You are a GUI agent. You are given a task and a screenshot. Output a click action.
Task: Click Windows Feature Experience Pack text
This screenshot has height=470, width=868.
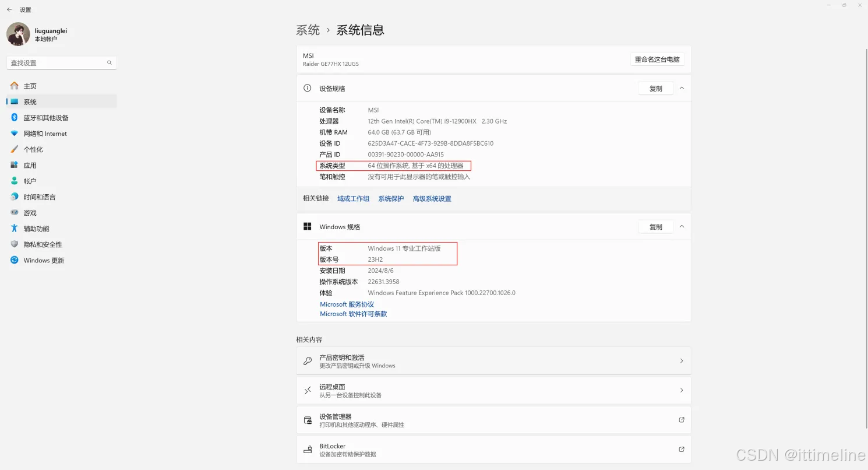[x=442, y=293]
